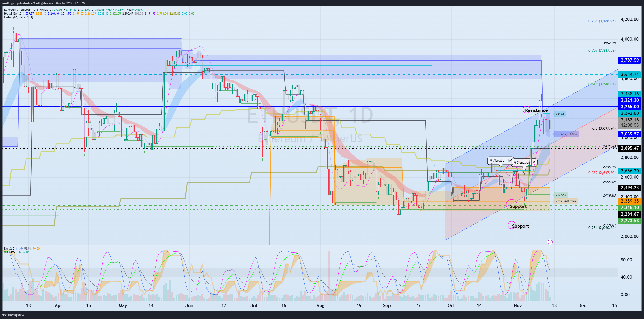
Task: Click the 3,321.30 price label on the axis
Action: [x=630, y=100]
